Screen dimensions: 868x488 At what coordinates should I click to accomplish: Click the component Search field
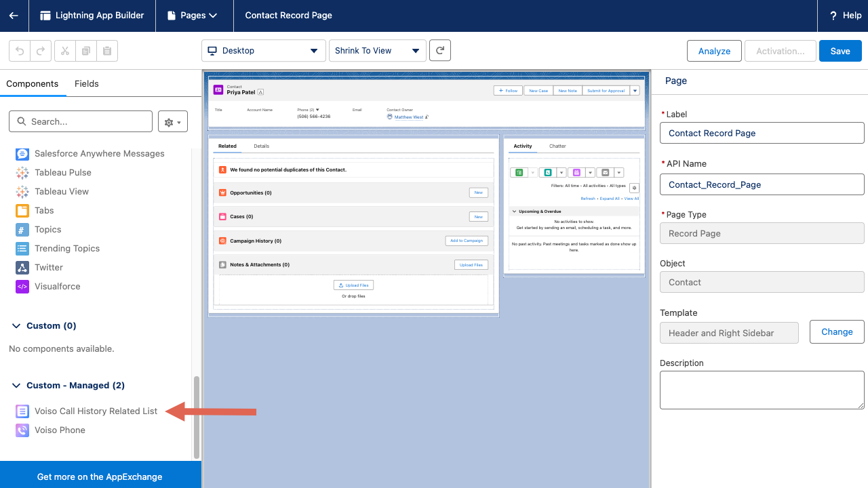(81, 121)
